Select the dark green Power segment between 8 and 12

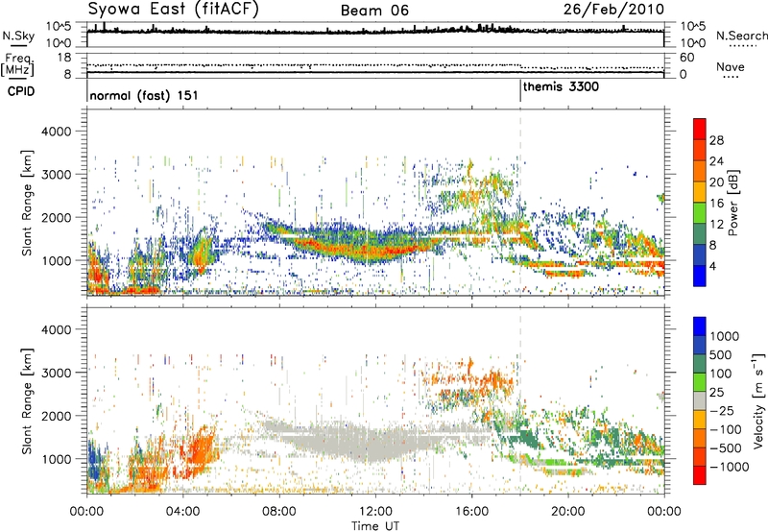tap(700, 234)
